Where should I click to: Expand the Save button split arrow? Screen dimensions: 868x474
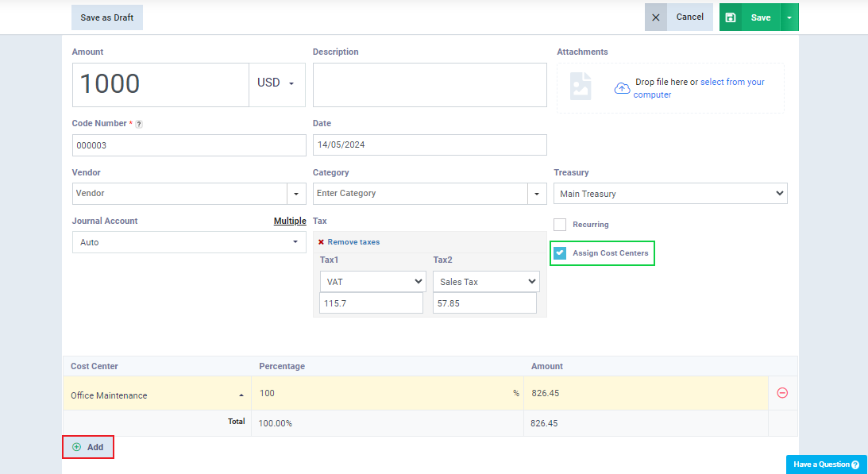[789, 17]
